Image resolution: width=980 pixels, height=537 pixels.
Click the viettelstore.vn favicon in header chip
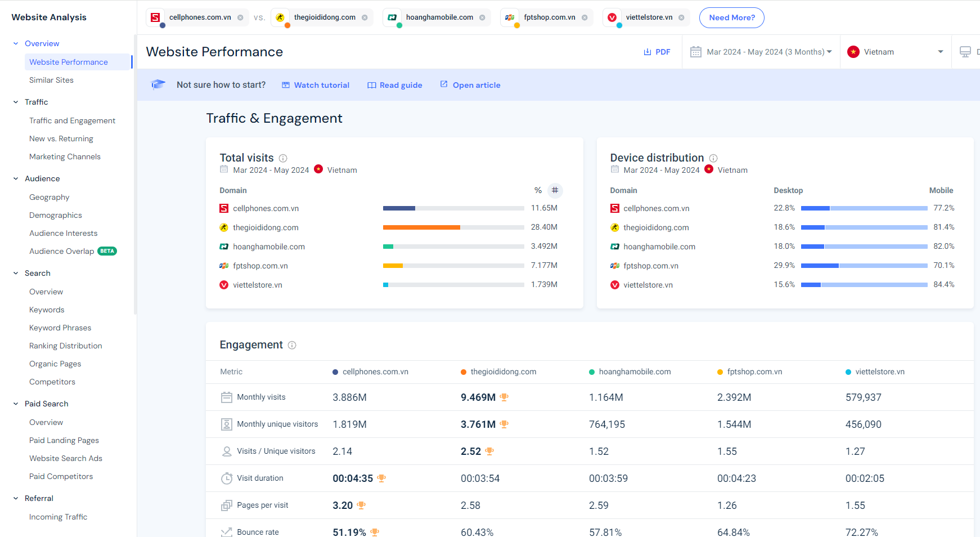click(x=612, y=17)
